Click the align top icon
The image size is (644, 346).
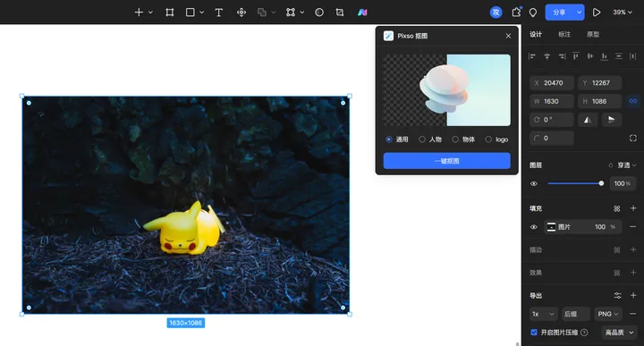(x=575, y=56)
